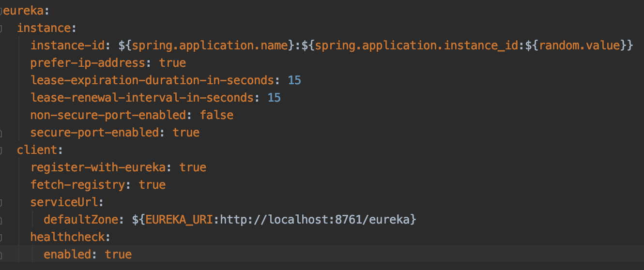Click the spring.application.name placeholder
The height and width of the screenshot is (270, 644).
pos(209,45)
